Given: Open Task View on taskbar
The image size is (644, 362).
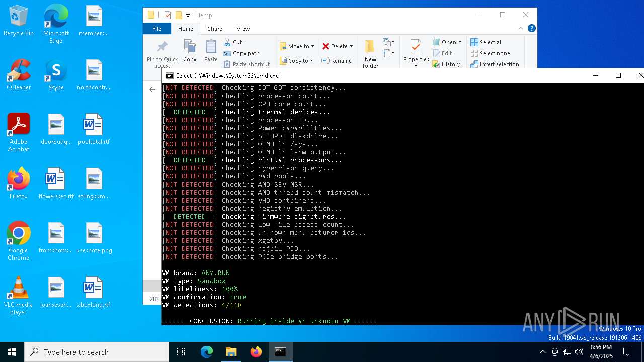Looking at the screenshot, I should tap(181, 352).
